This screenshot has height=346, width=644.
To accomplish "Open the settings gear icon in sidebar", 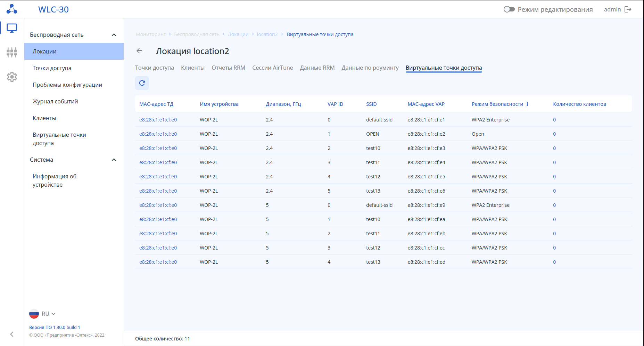I will pyautogui.click(x=12, y=77).
